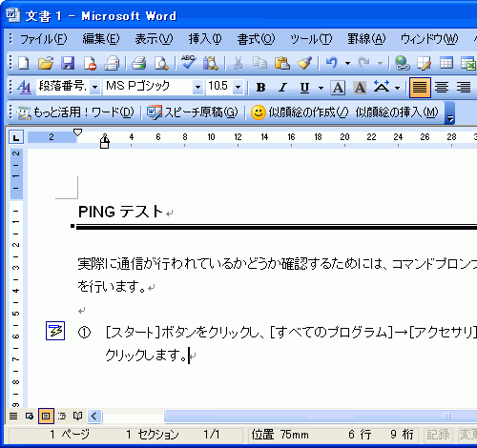Viewport: 477px width, 448px height.
Task: Expand the underline style dropdown arrow
Action: click(x=321, y=88)
